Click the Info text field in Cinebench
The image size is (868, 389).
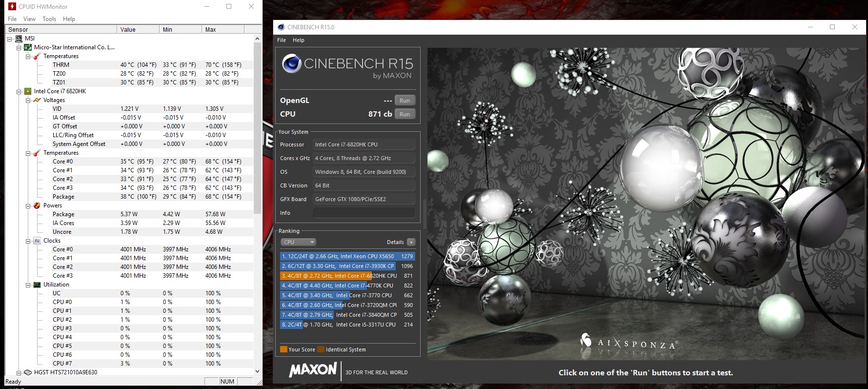tap(364, 213)
